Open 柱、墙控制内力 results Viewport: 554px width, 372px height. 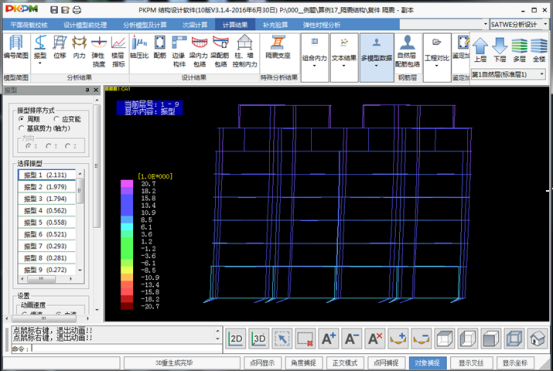point(244,51)
